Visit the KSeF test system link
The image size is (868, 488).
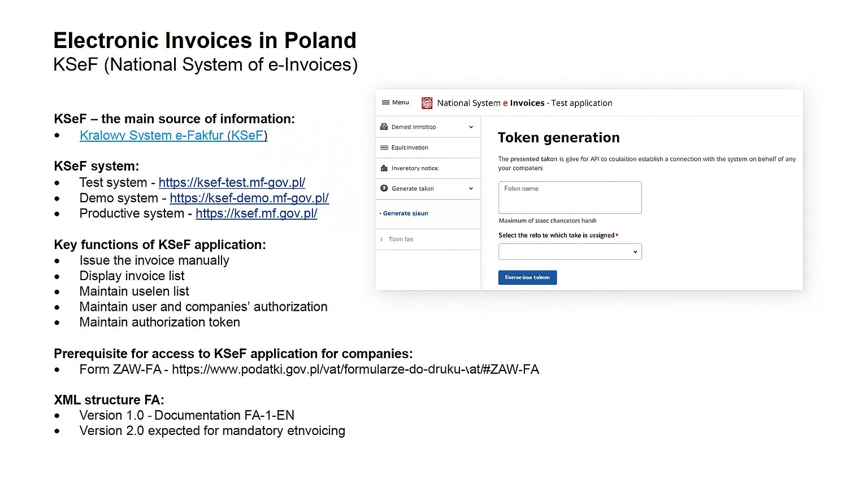(x=232, y=182)
